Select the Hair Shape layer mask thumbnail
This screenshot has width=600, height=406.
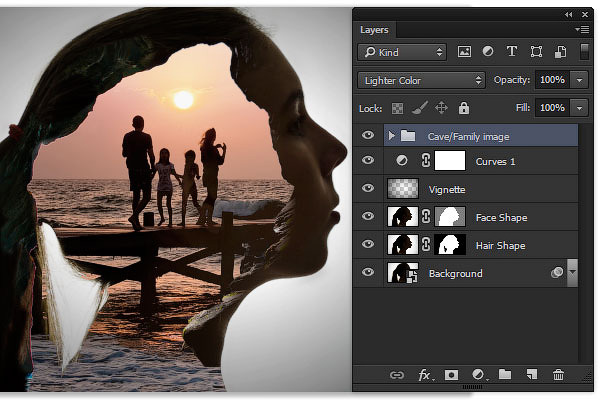[x=450, y=245]
